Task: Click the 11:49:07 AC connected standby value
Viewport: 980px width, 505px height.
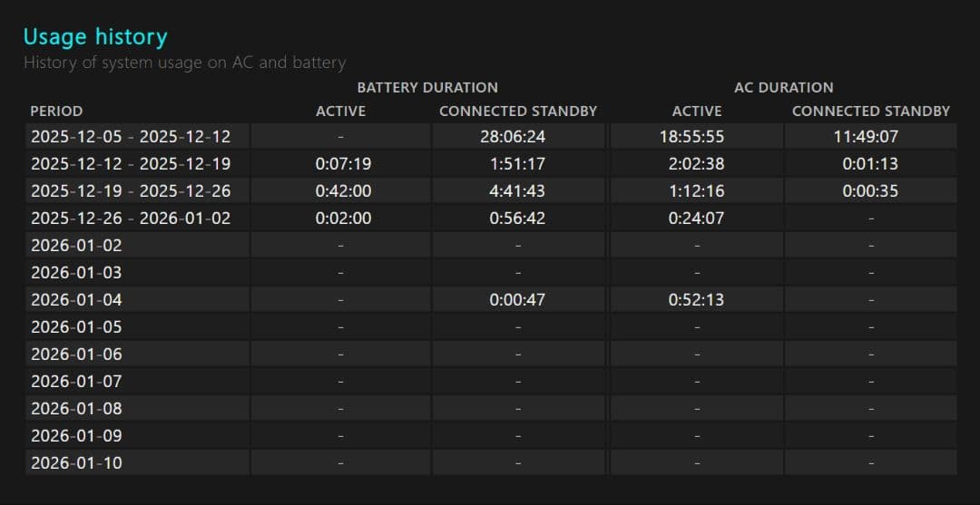Action: [x=870, y=137]
